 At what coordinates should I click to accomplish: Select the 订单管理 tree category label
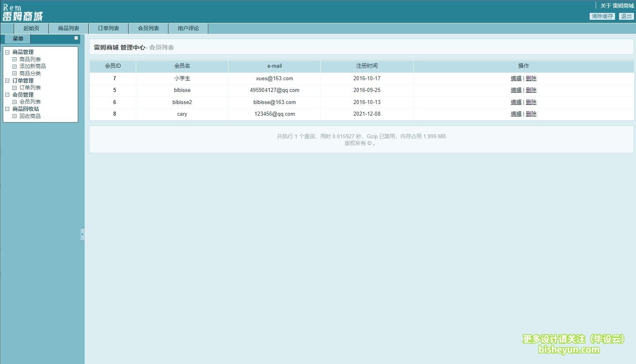click(x=23, y=81)
